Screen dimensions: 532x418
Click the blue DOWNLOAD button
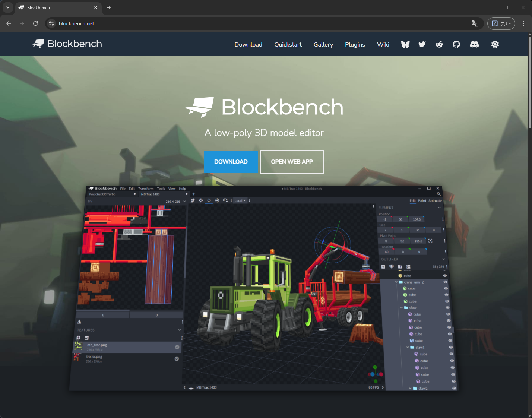[x=231, y=162]
